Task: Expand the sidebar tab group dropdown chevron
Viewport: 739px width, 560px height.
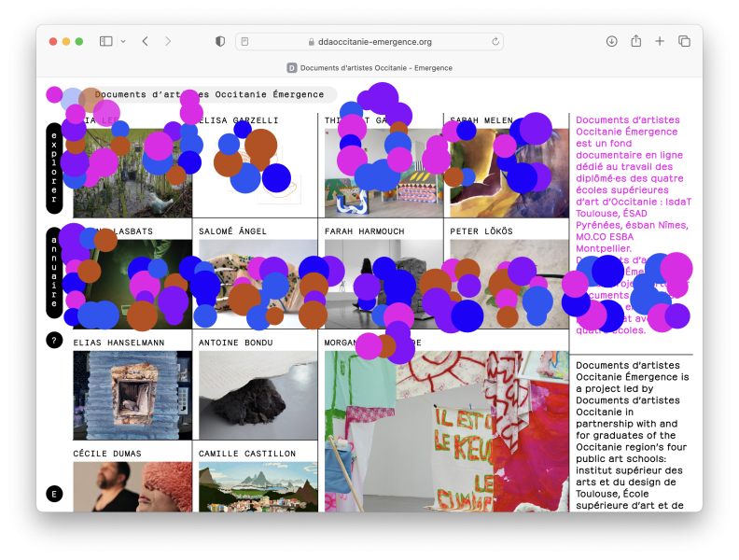Action: [120, 41]
